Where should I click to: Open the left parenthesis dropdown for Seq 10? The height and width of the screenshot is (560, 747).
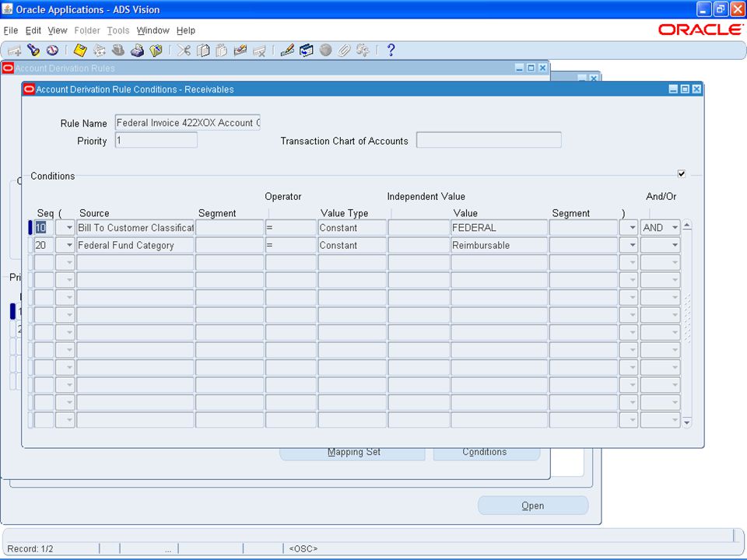point(65,228)
